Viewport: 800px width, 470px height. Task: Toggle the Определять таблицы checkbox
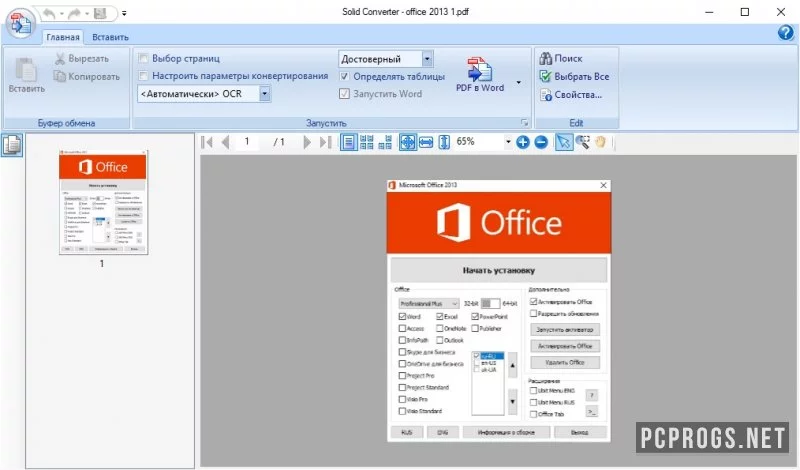tap(344, 77)
